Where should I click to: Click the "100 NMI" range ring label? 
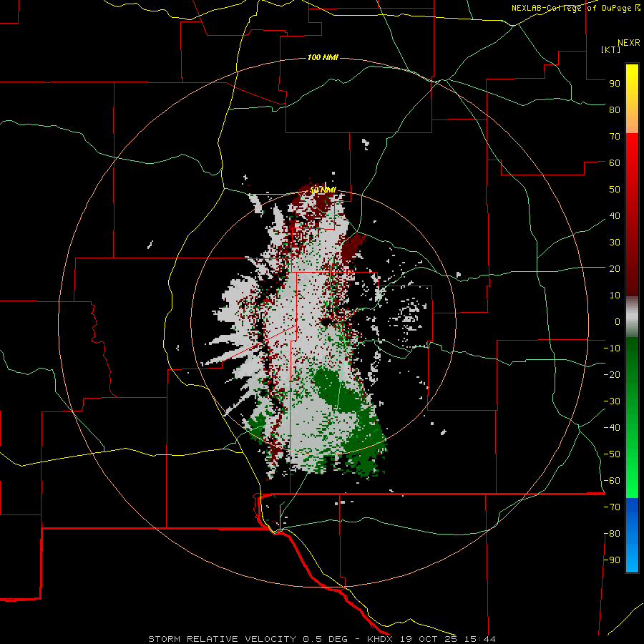pyautogui.click(x=323, y=57)
